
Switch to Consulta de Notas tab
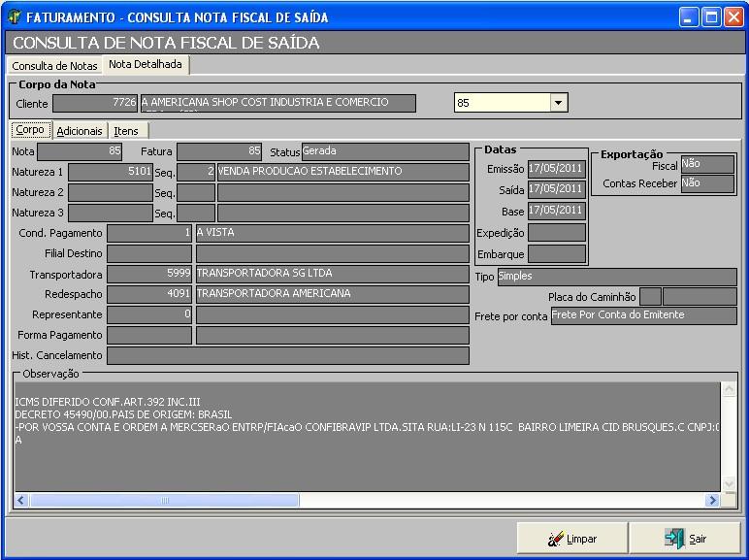[x=54, y=66]
